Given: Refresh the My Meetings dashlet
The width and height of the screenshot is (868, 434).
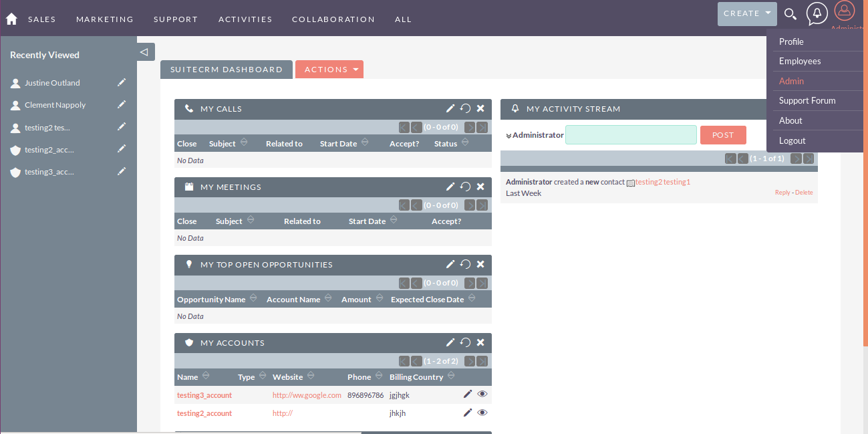Looking at the screenshot, I should [x=466, y=187].
